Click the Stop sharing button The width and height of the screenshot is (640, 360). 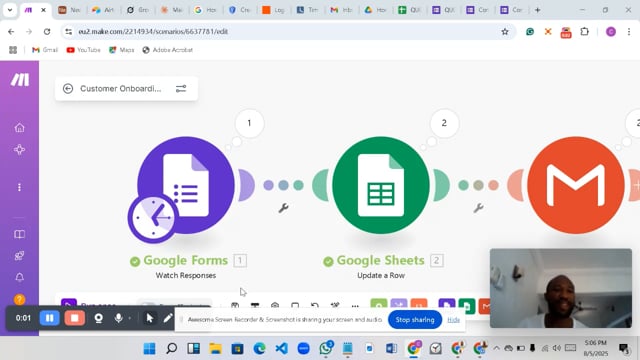[415, 320]
